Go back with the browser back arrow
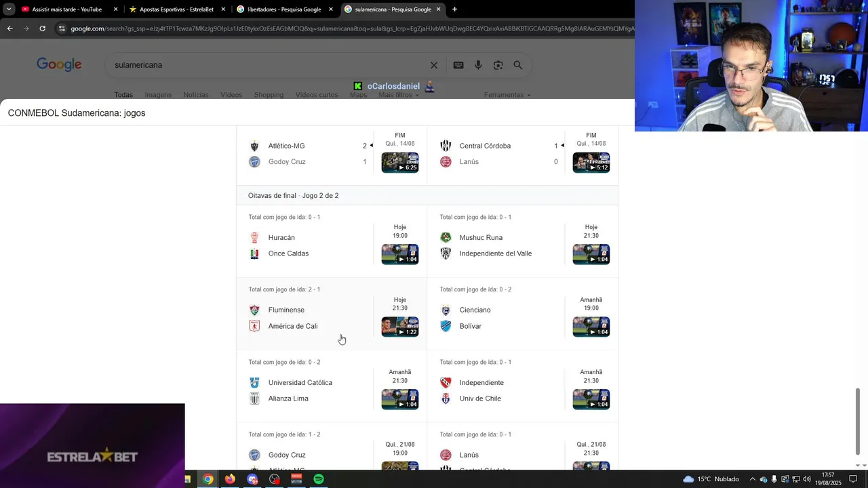 pos(9,28)
